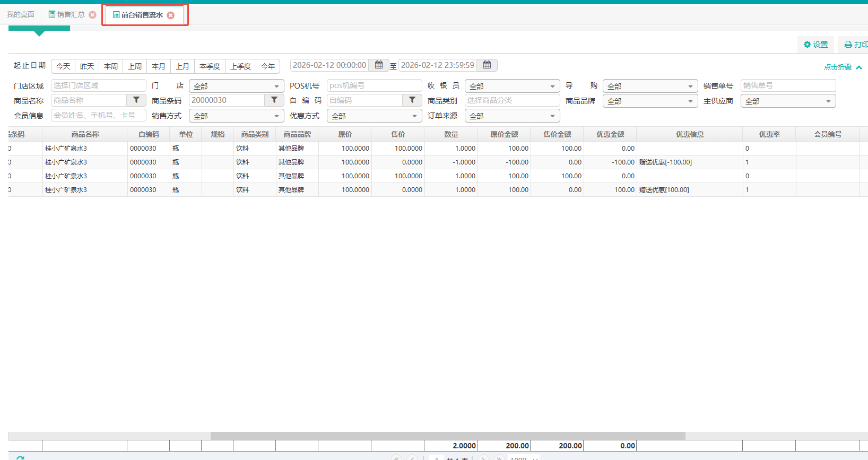The width and height of the screenshot is (868, 460).
Task: Click the 打印 print button
Action: point(855,45)
